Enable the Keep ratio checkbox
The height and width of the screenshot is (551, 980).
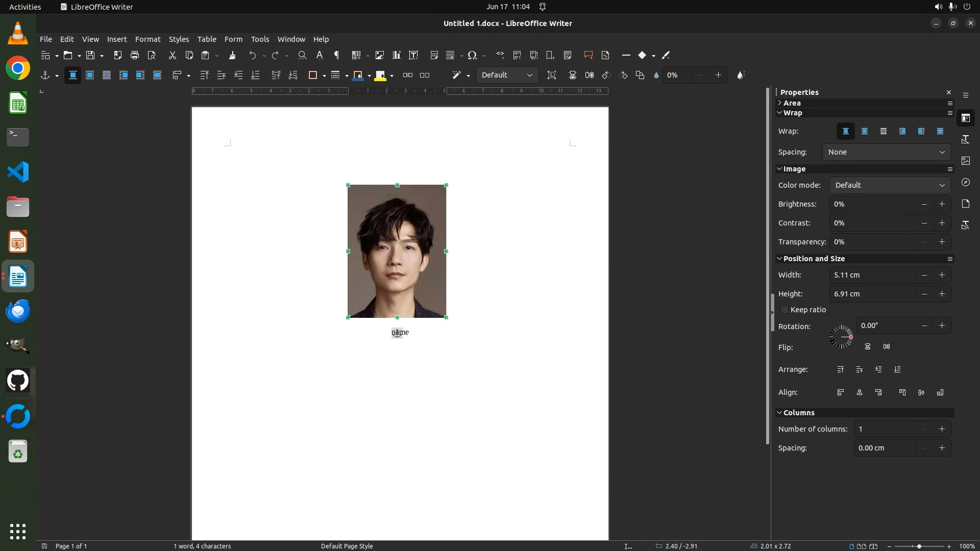click(x=785, y=310)
